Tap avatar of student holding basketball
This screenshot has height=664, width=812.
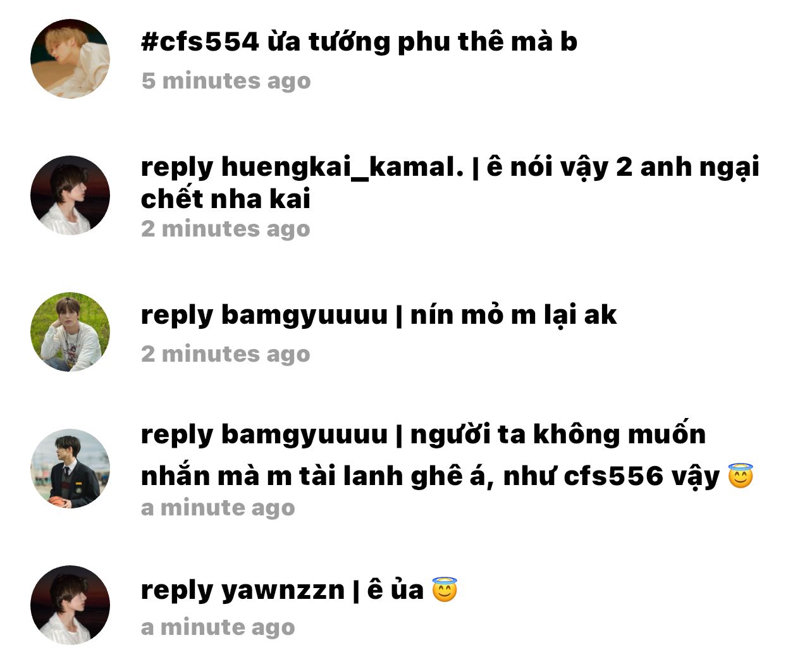pos(70,469)
